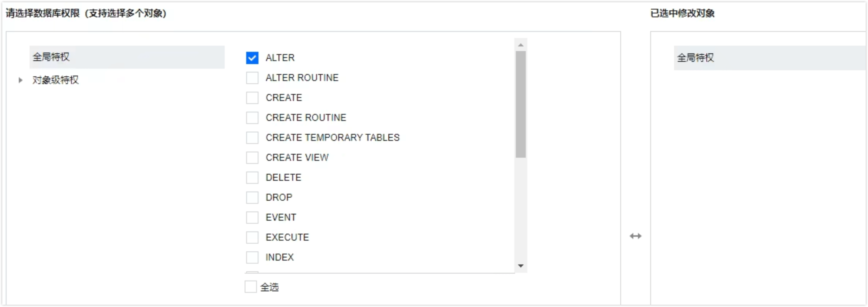Tick the DELETE privilege checkbox
The image size is (868, 307).
click(252, 178)
